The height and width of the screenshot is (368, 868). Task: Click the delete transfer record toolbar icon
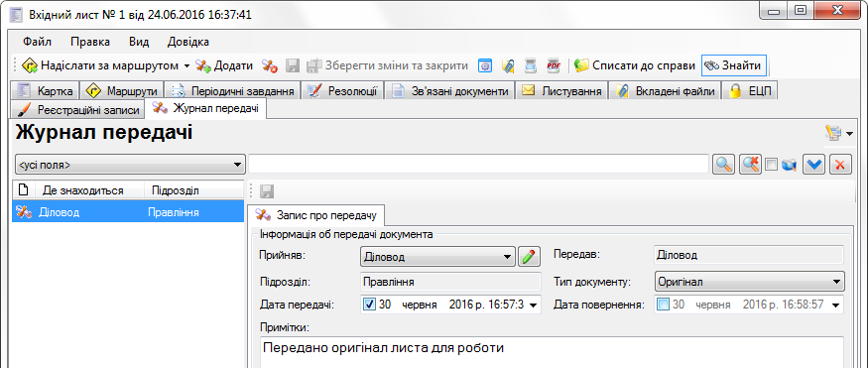click(270, 65)
